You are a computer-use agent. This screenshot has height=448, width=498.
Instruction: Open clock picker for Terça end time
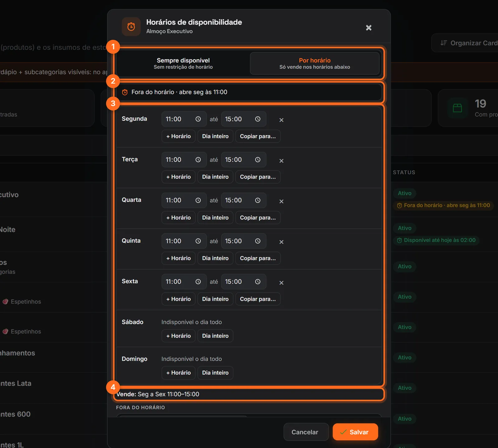point(258,160)
